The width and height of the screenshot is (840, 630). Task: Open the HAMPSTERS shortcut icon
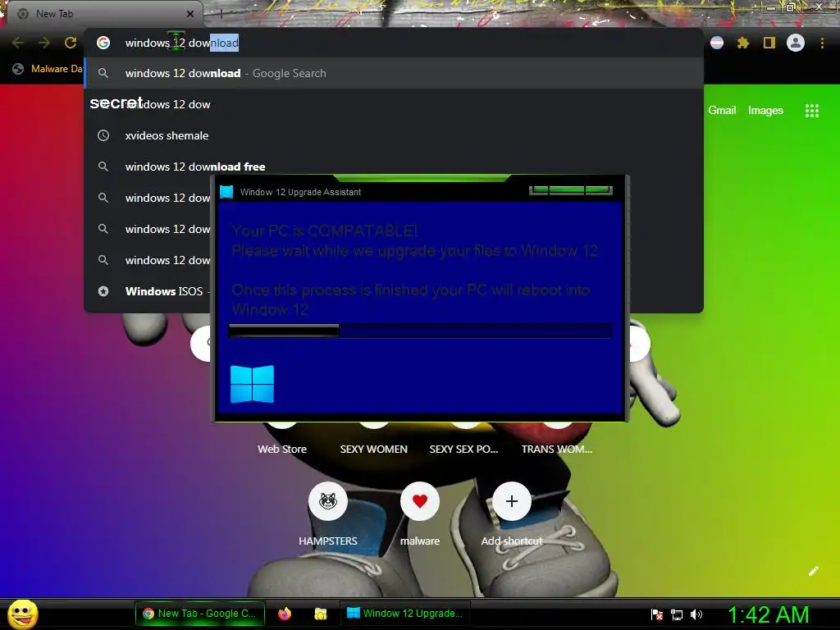pyautogui.click(x=328, y=501)
